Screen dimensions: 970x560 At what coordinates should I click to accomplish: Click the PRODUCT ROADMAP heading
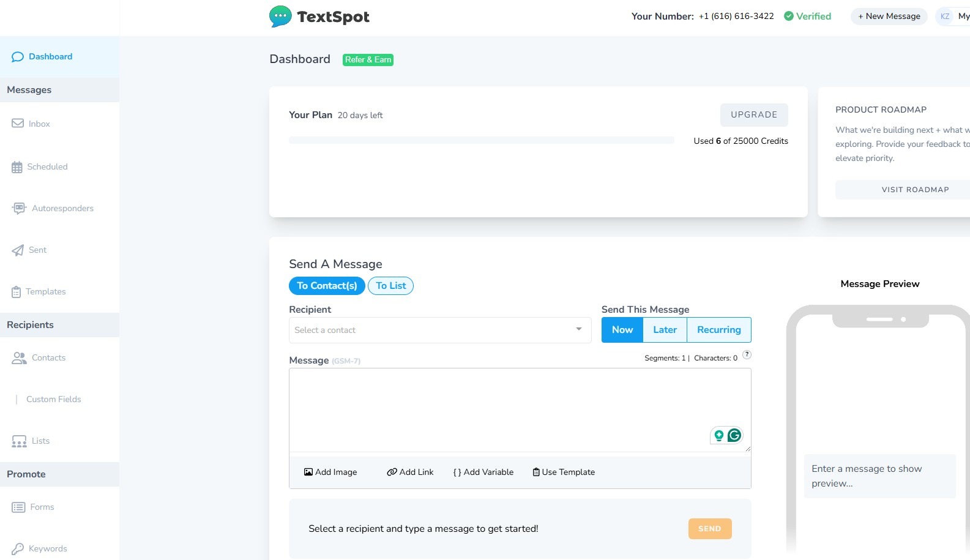click(881, 110)
